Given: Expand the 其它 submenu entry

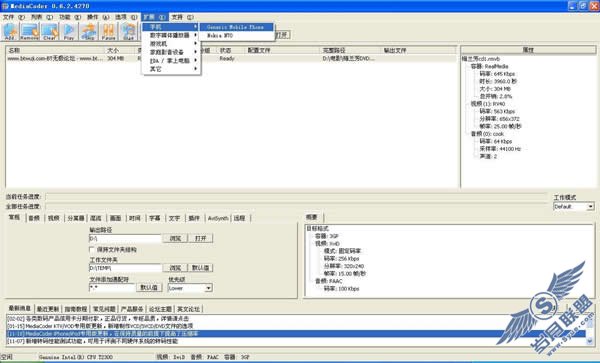Looking at the screenshot, I should click(171, 69).
